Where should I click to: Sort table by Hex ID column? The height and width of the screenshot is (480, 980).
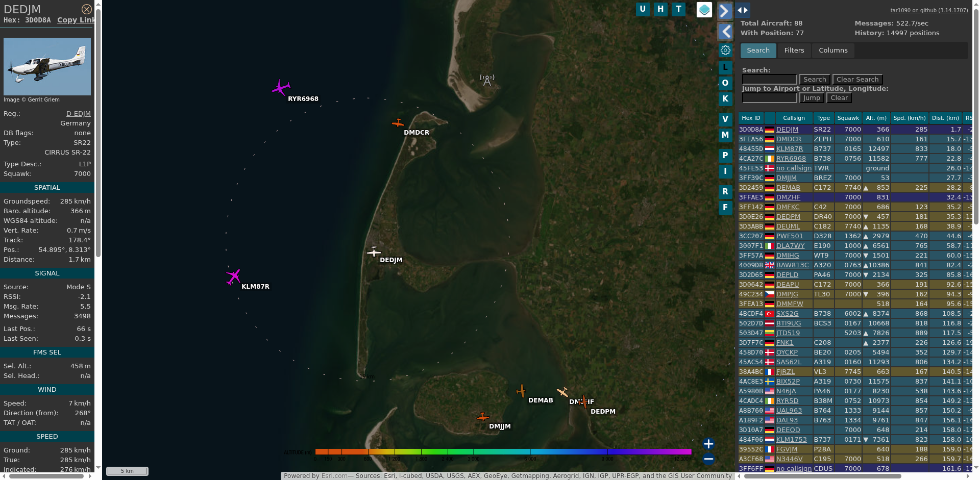coord(751,118)
